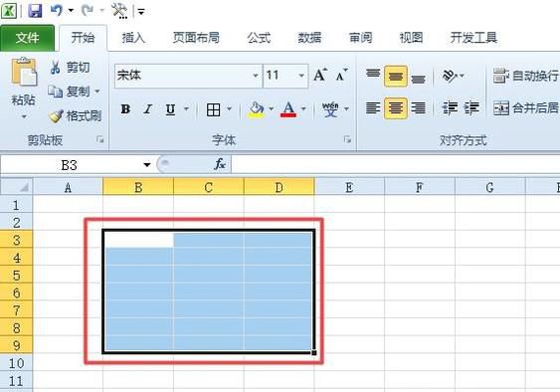Apply yellow fill color bucket
This screenshot has width=560, height=392.
(x=256, y=109)
